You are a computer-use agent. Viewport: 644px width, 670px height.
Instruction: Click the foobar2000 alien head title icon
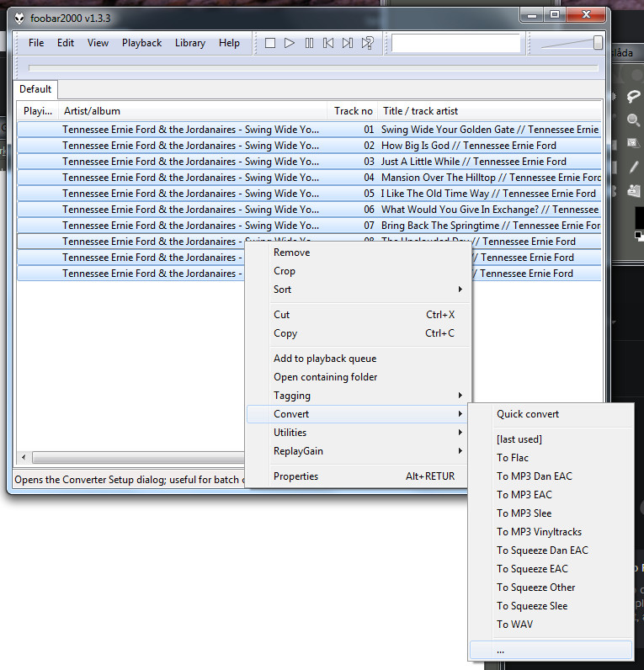tap(19, 18)
